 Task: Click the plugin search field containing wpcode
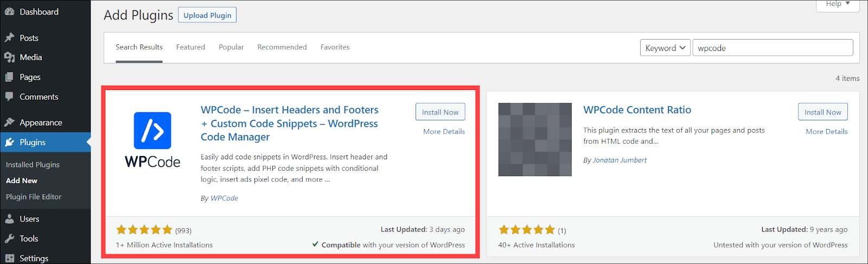[x=773, y=48]
